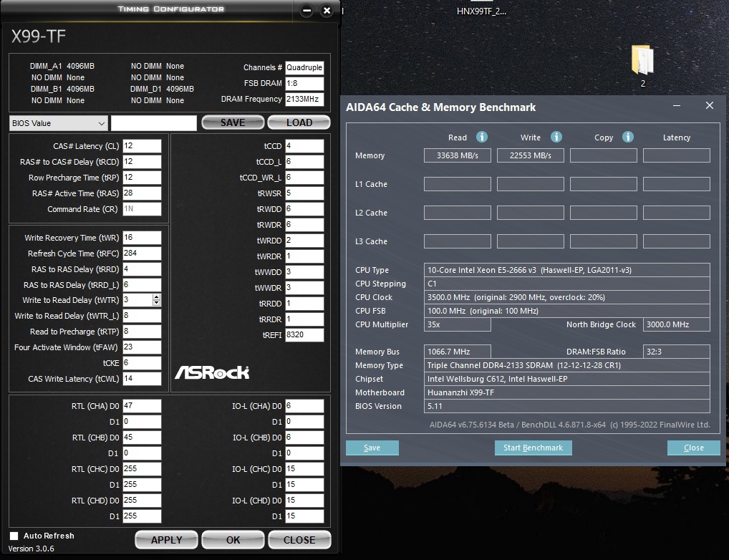The image size is (729, 560).
Task: Minimize the AIDA64 benchmark window
Action: pos(677,106)
